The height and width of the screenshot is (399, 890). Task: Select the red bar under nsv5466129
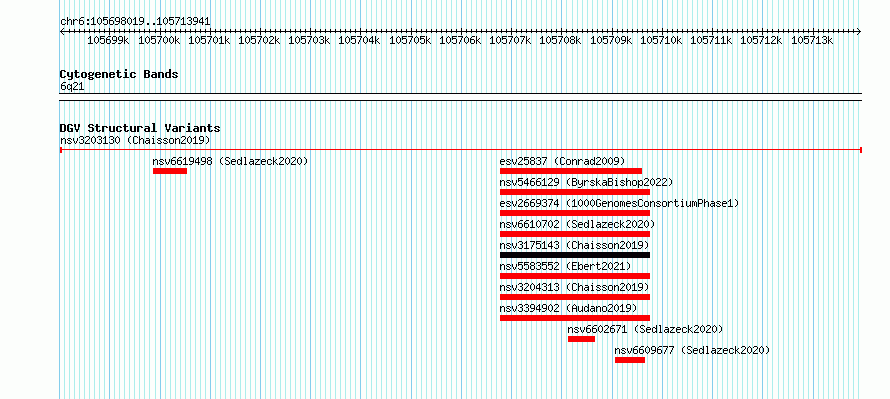(575, 192)
